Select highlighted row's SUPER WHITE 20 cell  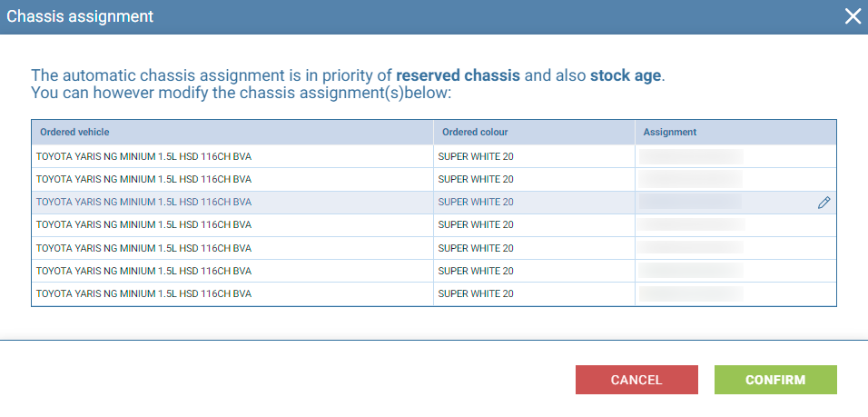click(x=534, y=203)
